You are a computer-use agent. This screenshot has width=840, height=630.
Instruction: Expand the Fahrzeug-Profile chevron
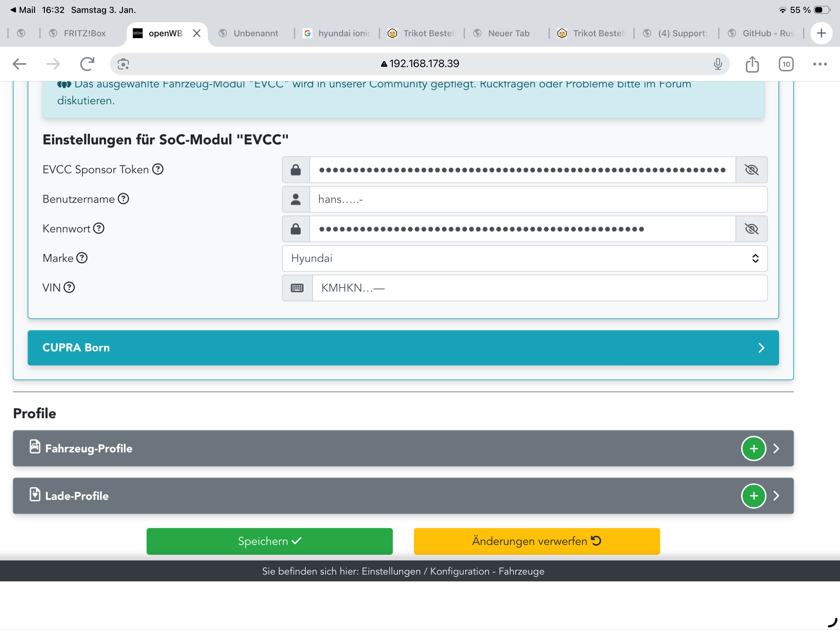click(776, 449)
